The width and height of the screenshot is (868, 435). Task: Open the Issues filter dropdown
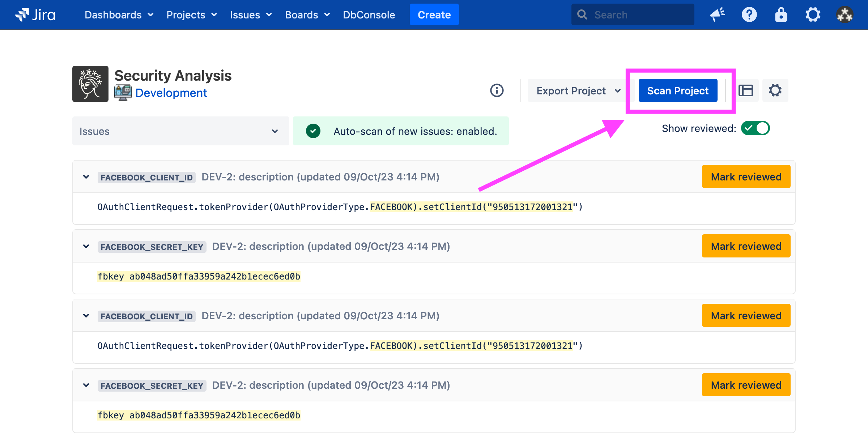point(180,131)
